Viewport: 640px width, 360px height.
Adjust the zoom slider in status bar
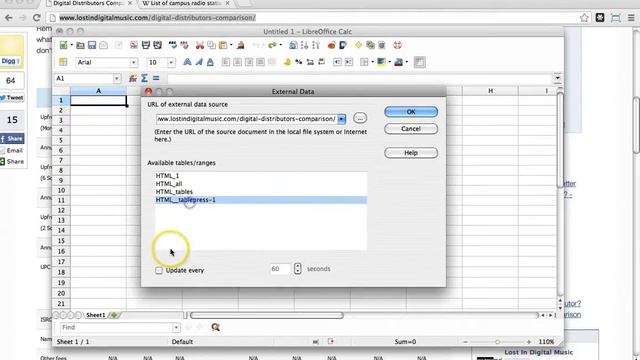(x=497, y=342)
